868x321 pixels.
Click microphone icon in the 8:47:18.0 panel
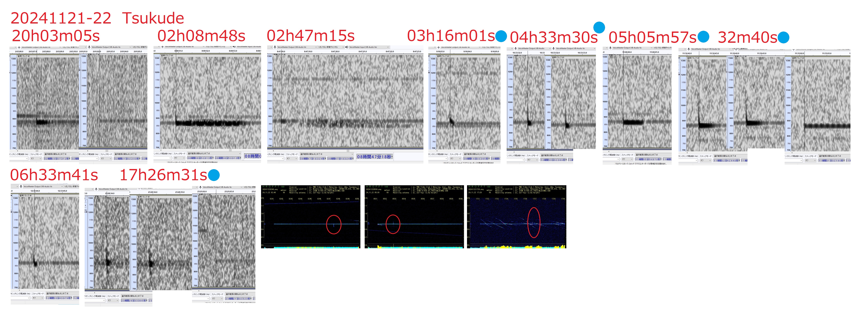coord(275,47)
